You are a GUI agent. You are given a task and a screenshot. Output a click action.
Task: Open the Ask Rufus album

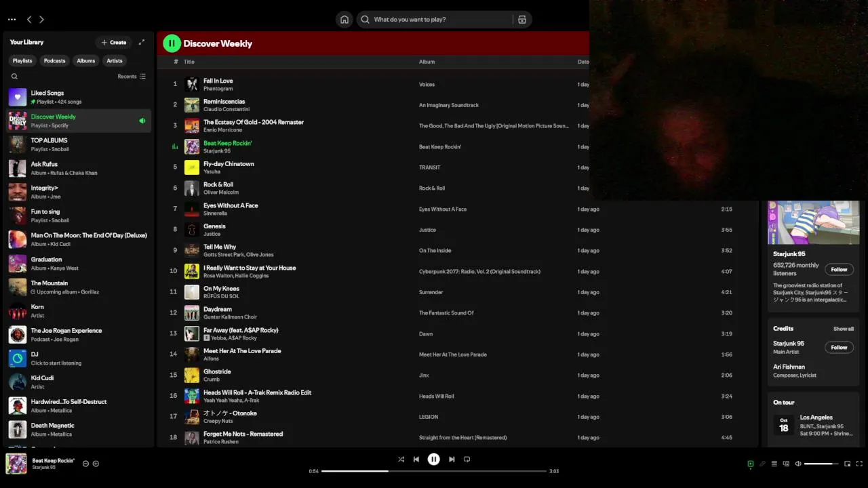pyautogui.click(x=79, y=168)
